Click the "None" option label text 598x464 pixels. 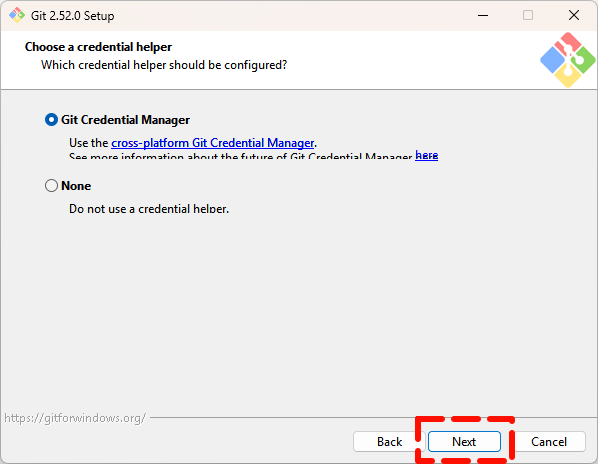[x=76, y=186]
